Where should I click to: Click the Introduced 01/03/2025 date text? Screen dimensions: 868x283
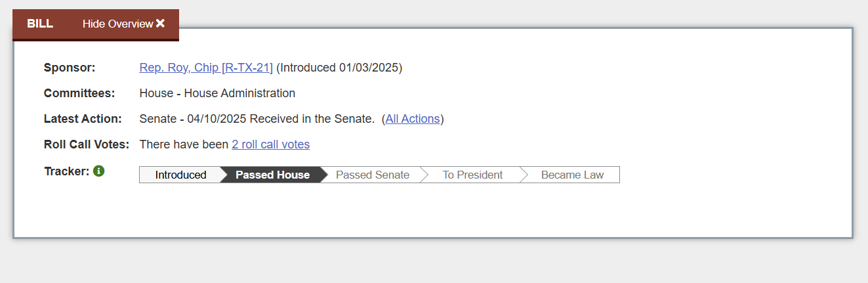[x=339, y=68]
